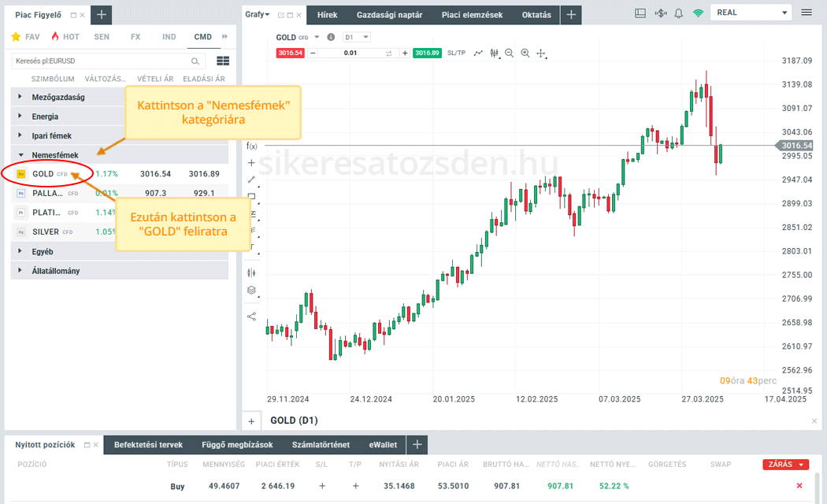
Task: Open the REAL account dropdown
Action: click(x=750, y=13)
